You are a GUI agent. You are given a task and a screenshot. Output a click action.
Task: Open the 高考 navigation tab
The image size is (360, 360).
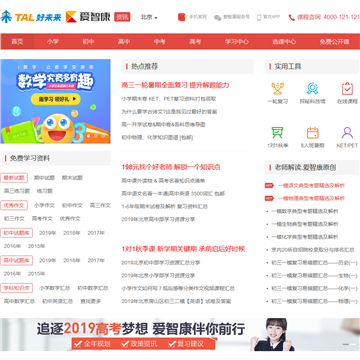(x=195, y=42)
